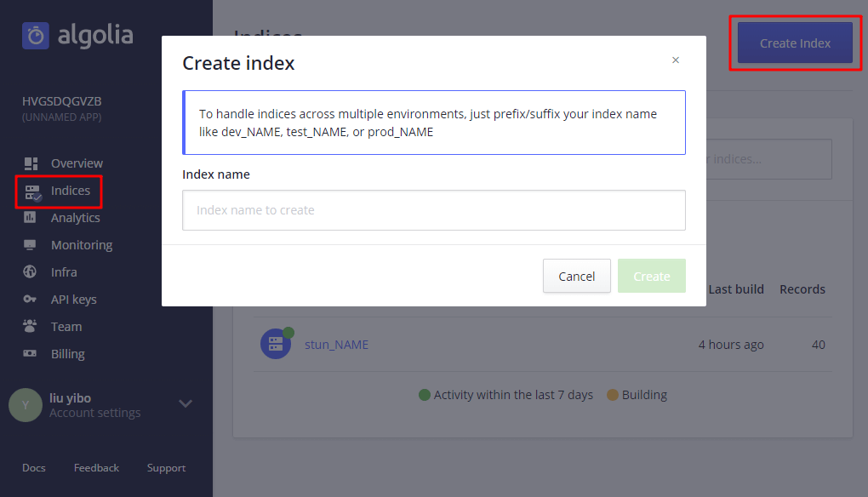
Task: Click the Indices sidebar icon
Action: click(x=32, y=192)
